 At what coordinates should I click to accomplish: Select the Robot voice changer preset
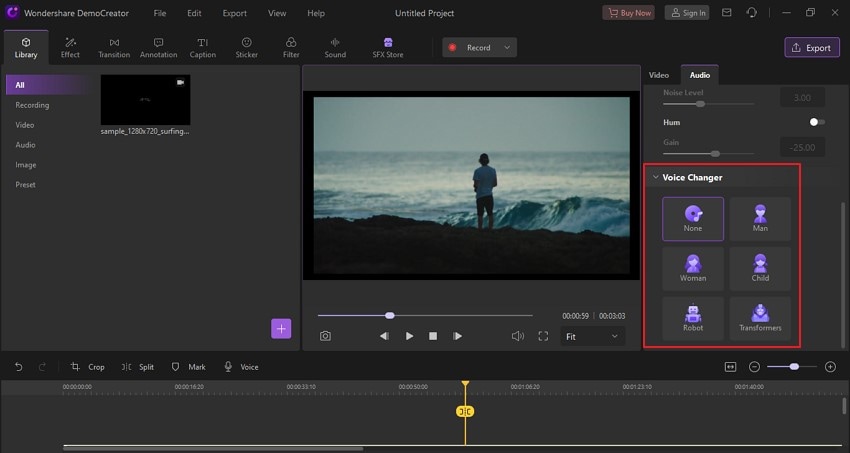[692, 317]
